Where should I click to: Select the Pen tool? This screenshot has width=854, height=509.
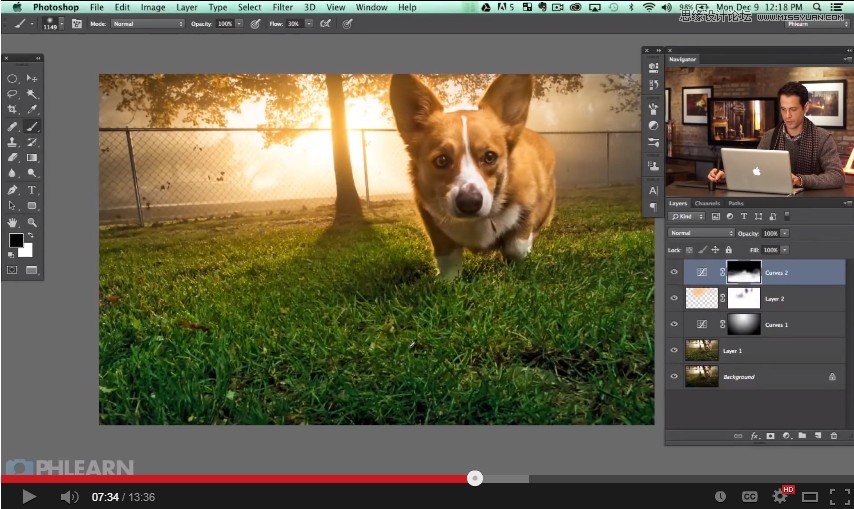[x=12, y=190]
